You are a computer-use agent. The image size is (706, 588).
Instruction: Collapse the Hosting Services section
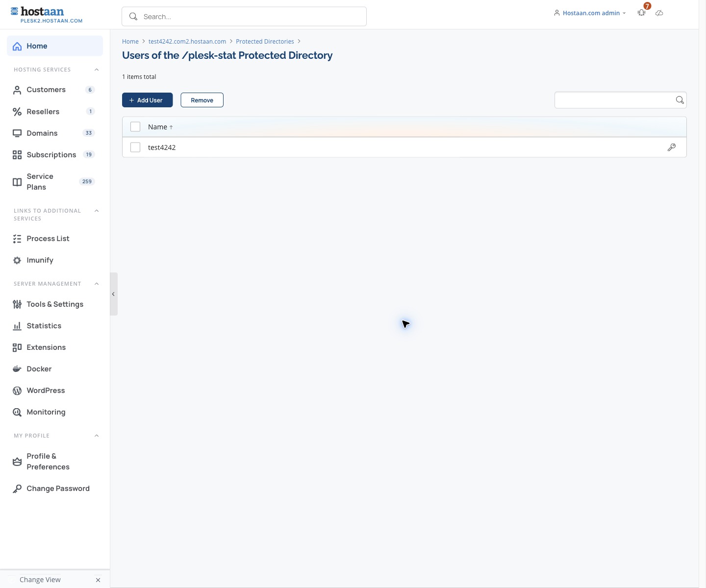[x=97, y=70]
